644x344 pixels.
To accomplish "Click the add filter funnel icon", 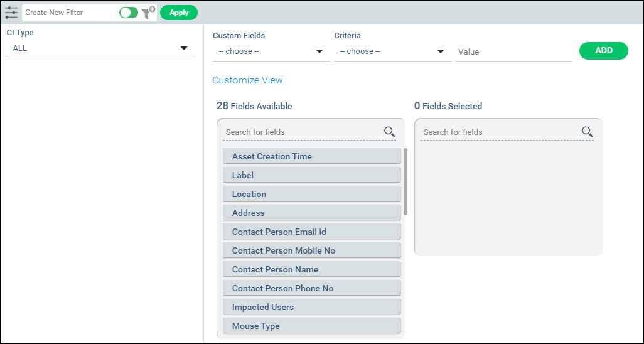I will tap(148, 13).
